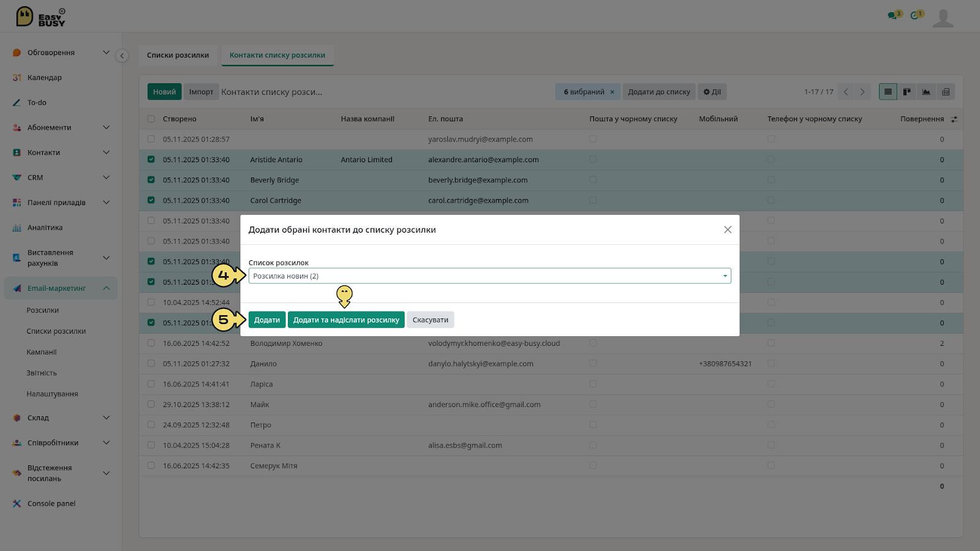Switch to kanban view icon
The image size is (980, 551).
[x=907, y=92]
